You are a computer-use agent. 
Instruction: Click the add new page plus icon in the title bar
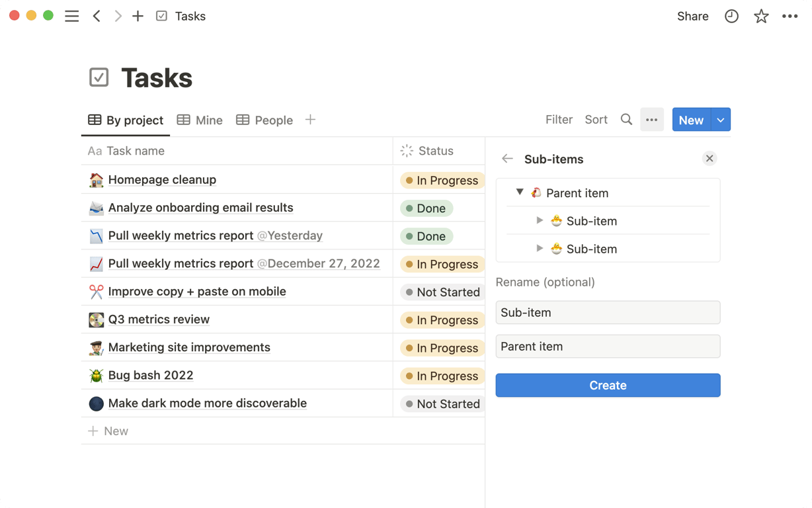click(138, 17)
